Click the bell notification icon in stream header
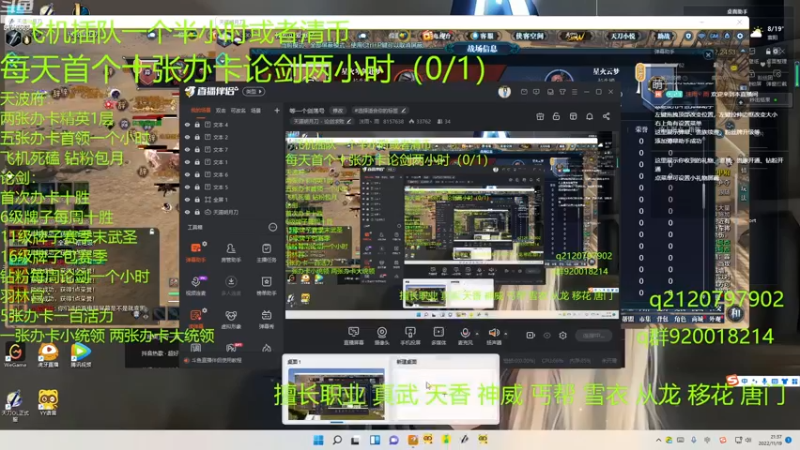 [589, 116]
